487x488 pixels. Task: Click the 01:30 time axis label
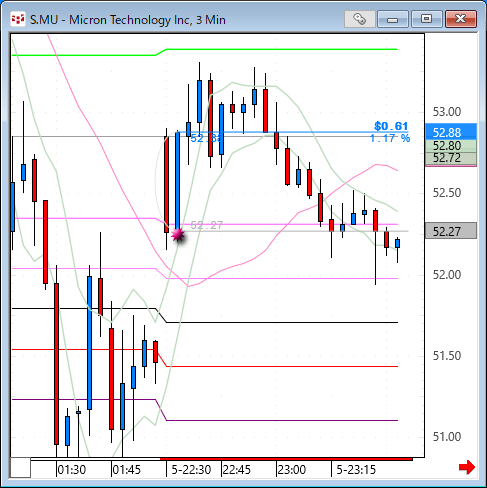point(72,470)
